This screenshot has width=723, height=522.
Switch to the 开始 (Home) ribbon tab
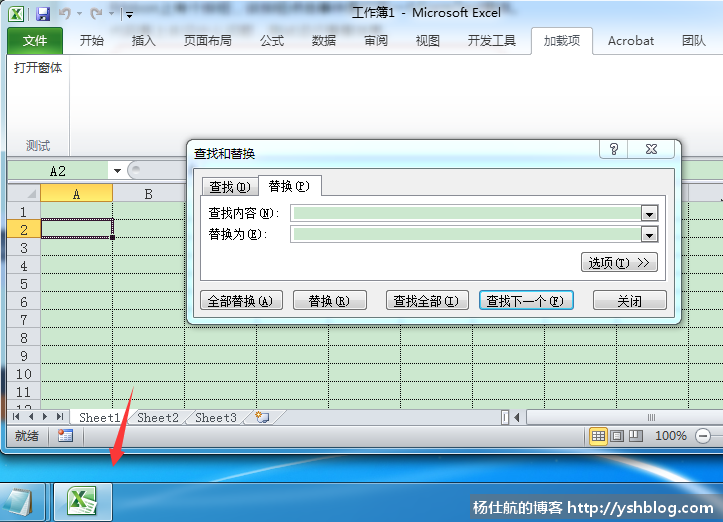pyautogui.click(x=91, y=41)
